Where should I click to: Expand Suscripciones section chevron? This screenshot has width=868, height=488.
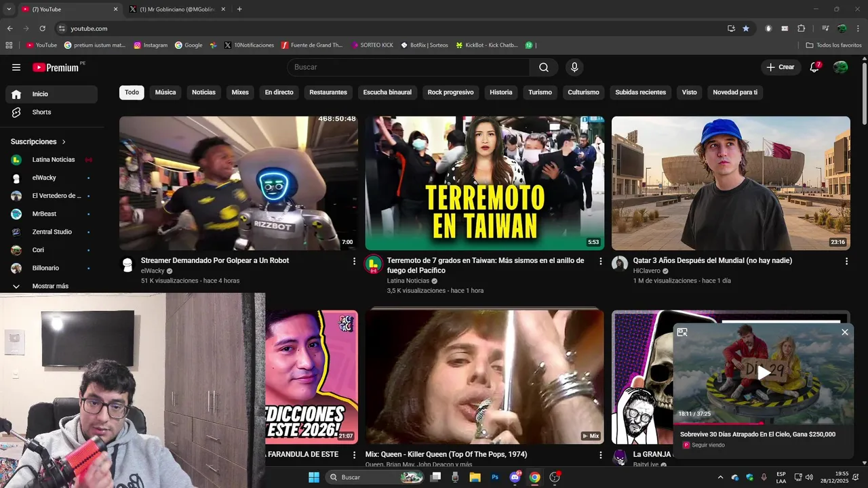[64, 142]
